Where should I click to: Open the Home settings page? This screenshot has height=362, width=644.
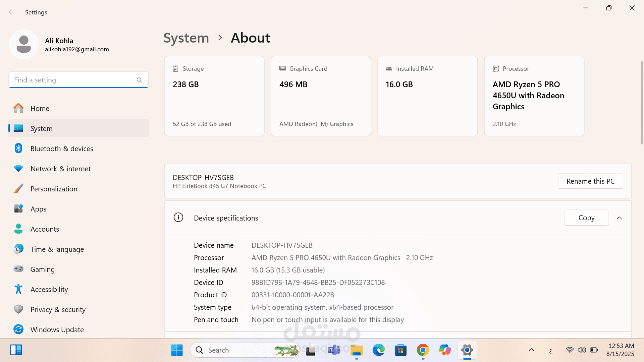pyautogui.click(x=78, y=108)
